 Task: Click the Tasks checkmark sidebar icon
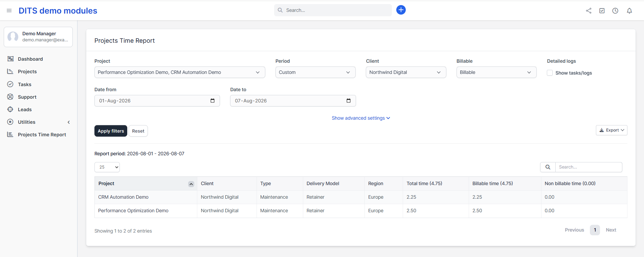pos(10,84)
